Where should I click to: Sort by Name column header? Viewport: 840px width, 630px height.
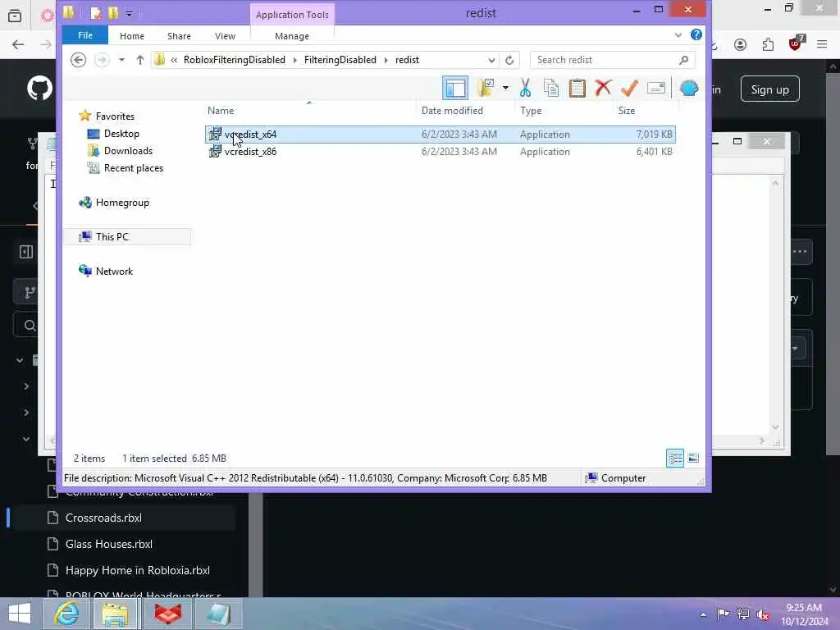[221, 111]
